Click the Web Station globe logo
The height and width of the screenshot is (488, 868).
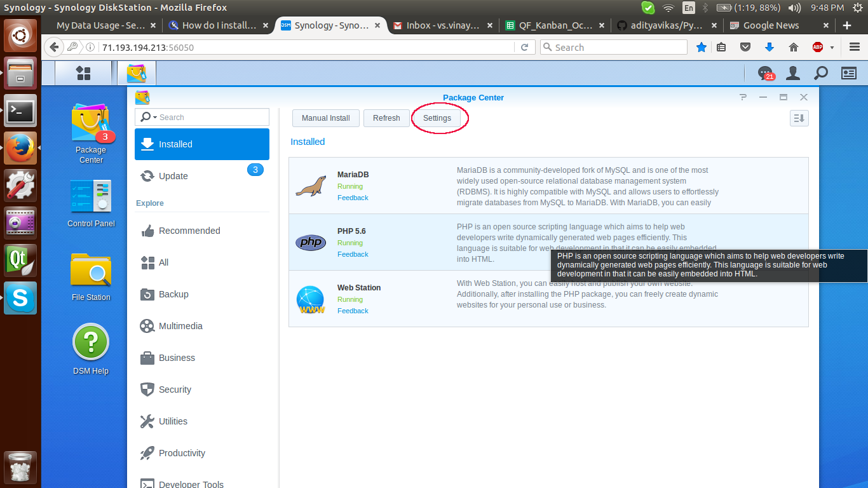click(311, 299)
